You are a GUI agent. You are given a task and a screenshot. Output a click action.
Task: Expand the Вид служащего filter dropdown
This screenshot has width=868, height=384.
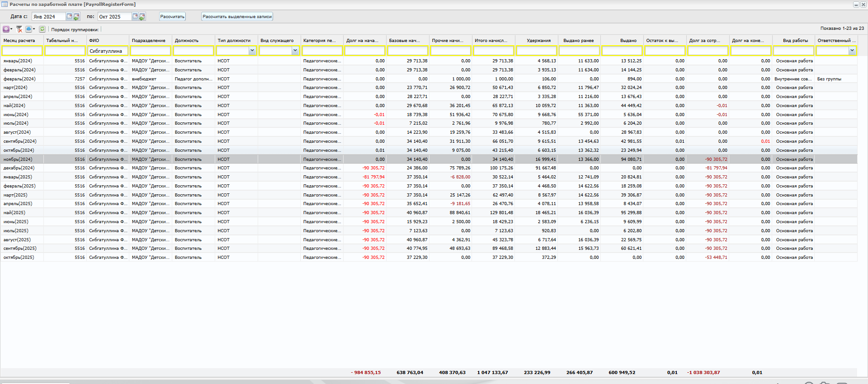[295, 51]
